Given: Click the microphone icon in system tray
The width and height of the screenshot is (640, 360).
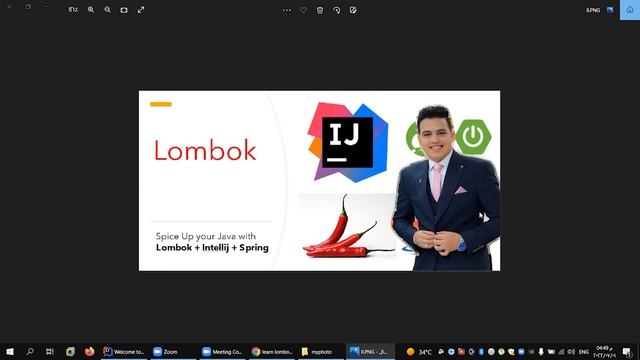Looking at the screenshot, I should [541, 352].
